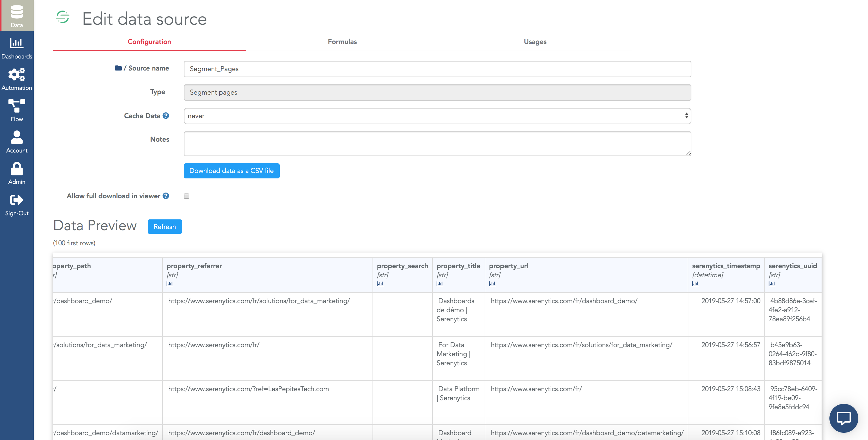This screenshot has height=440, width=868.
Task: Download data as a CSV file
Action: pos(231,171)
